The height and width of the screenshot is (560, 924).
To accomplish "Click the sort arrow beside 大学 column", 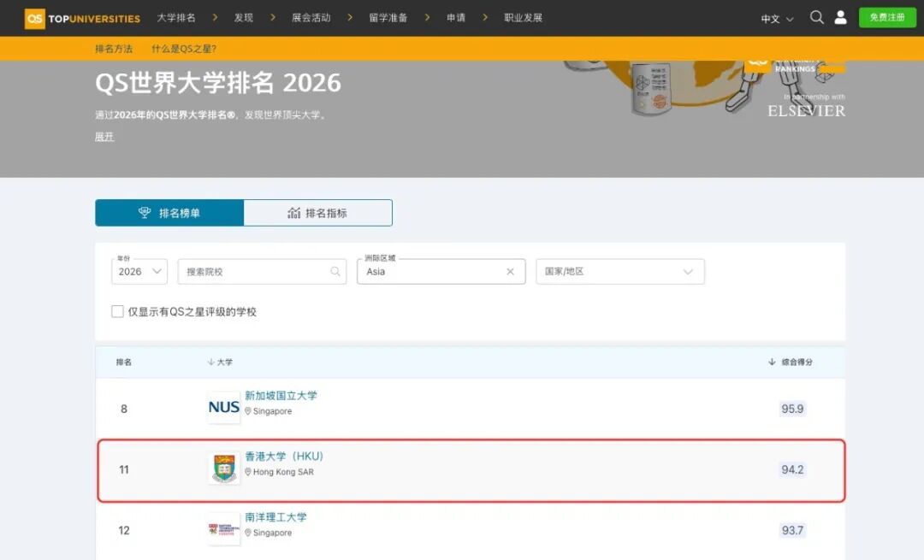I will 210,362.
